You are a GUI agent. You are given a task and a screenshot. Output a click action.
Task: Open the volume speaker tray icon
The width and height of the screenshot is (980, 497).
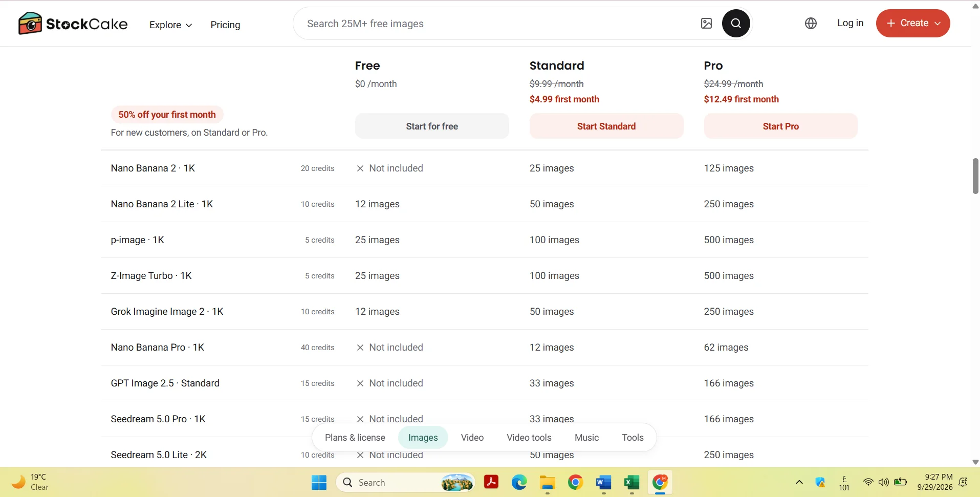click(x=883, y=482)
